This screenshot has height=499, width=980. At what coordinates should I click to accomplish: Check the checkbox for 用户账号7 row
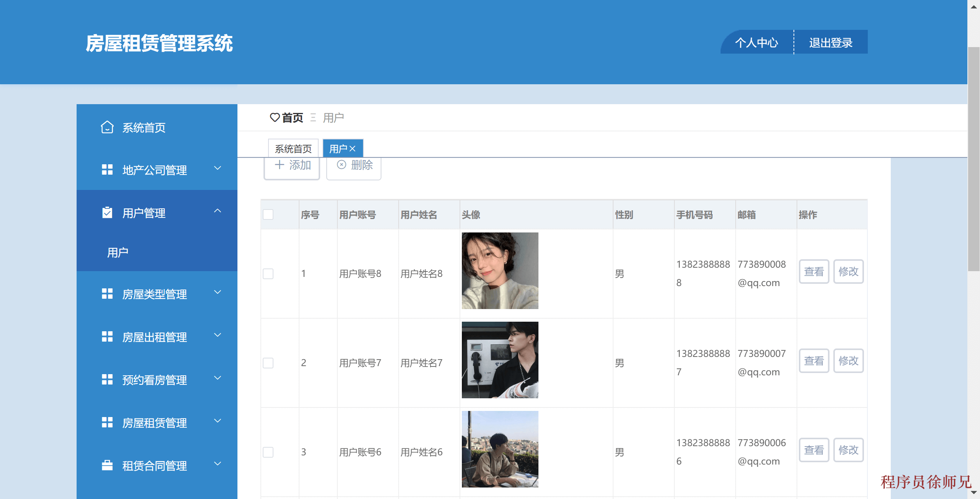point(268,363)
